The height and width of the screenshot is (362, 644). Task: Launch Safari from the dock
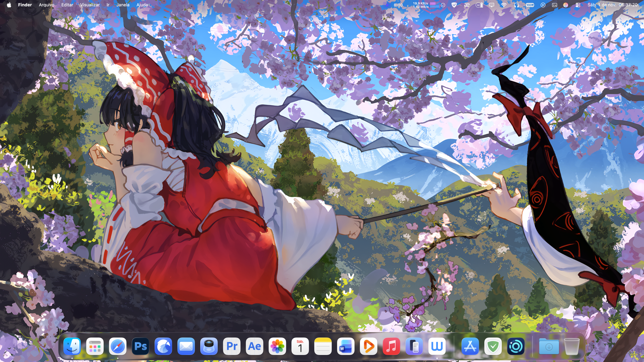point(118,347)
